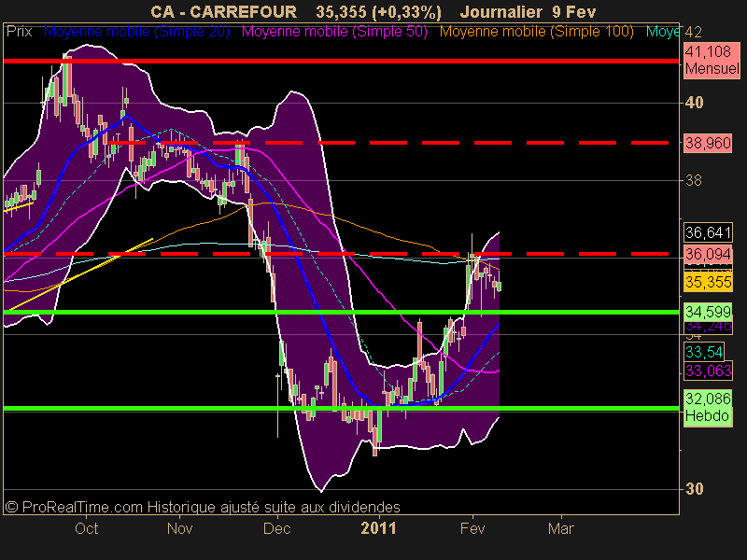Click the 32,086 Hebdo price label
747x560 pixels.
point(708,408)
